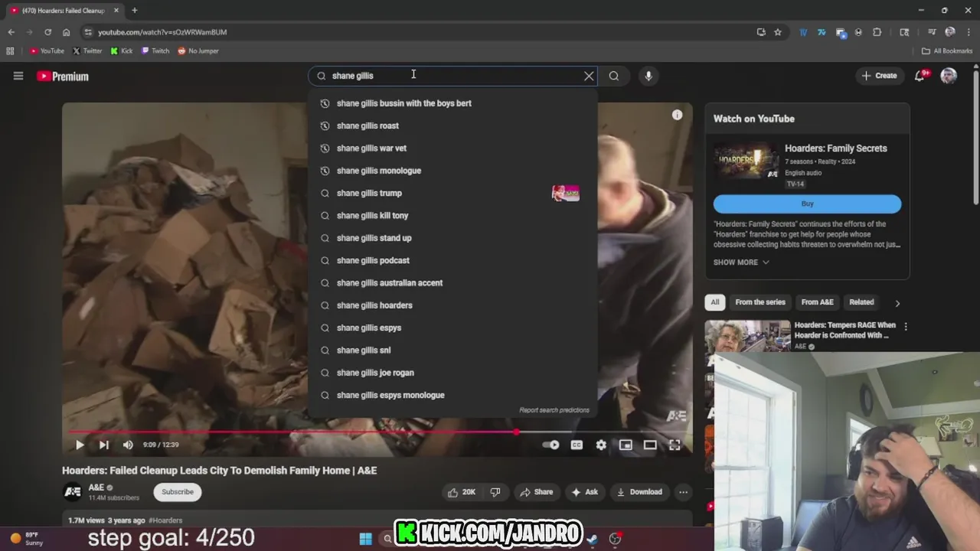This screenshot has height=551, width=980.
Task: Go to YouTube Premium home logo
Action: tap(63, 77)
